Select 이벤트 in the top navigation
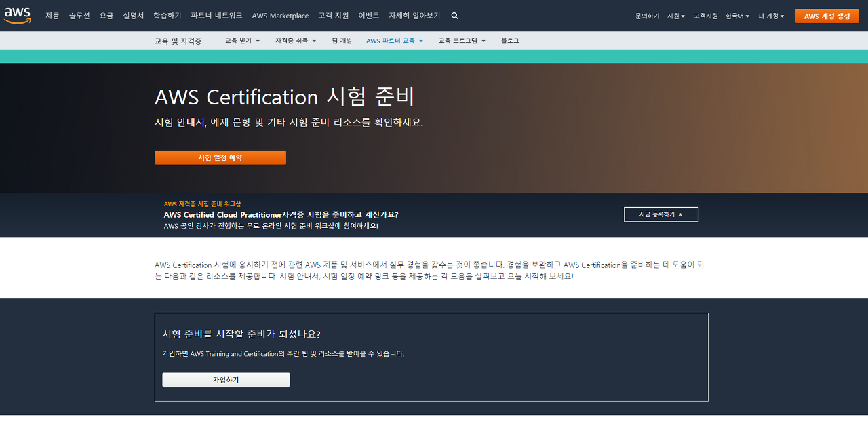This screenshot has height=428, width=868. pyautogui.click(x=369, y=16)
